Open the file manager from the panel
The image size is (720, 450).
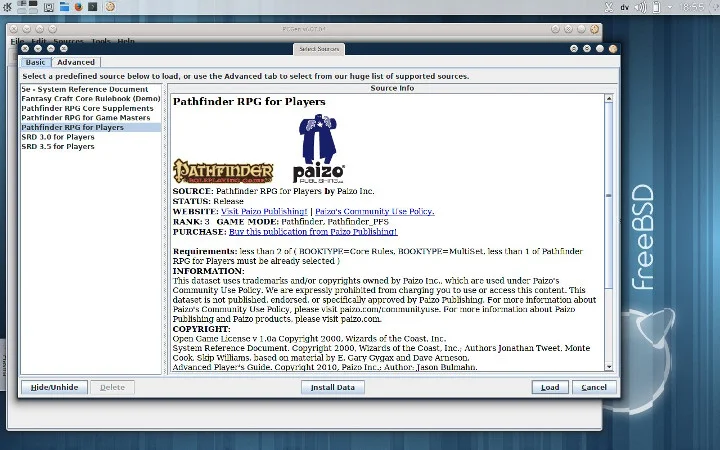64,6
